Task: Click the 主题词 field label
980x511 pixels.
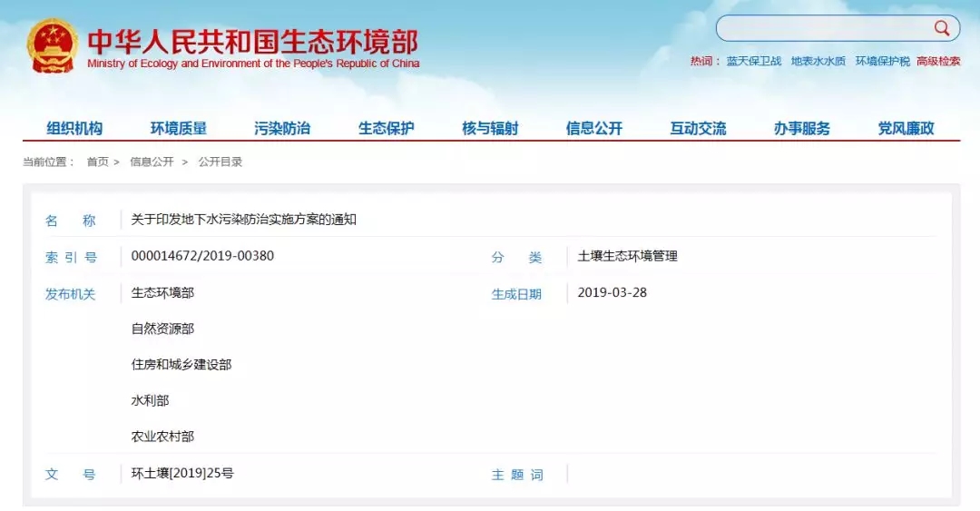Action: click(517, 476)
